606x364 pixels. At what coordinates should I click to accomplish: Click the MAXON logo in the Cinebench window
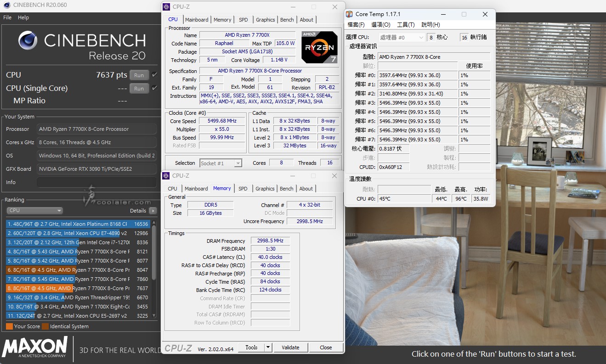34,347
